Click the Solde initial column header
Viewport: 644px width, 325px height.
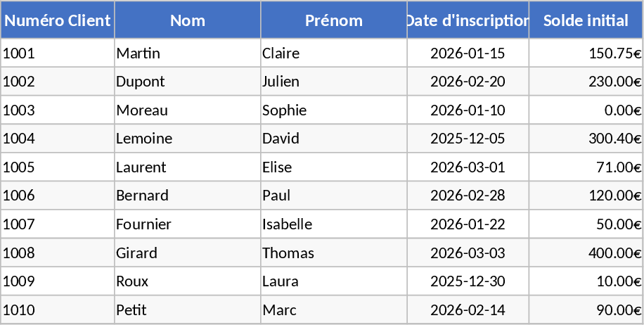click(586, 20)
